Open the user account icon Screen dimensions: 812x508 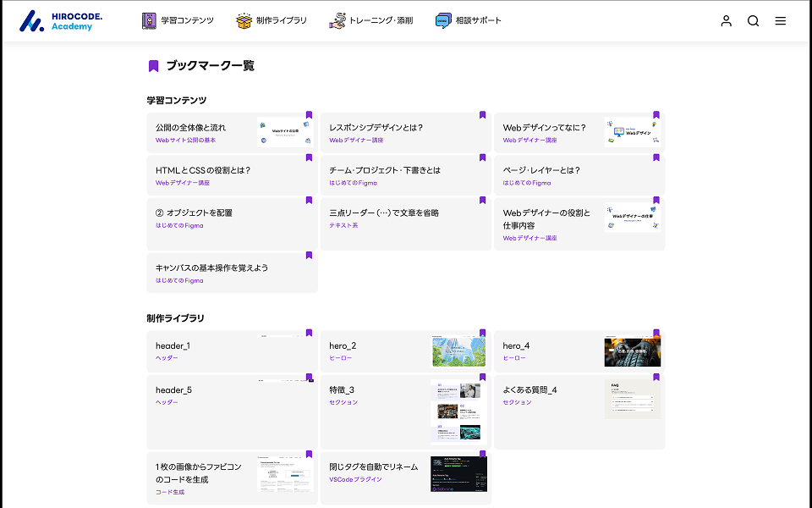726,21
